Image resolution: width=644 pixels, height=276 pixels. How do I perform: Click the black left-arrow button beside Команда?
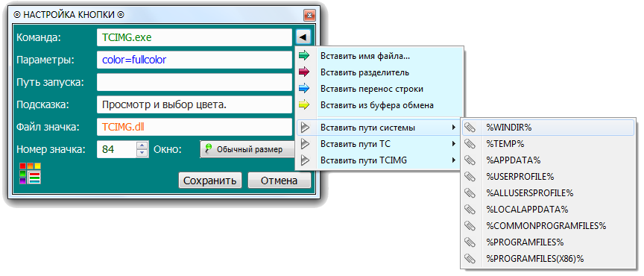[303, 37]
